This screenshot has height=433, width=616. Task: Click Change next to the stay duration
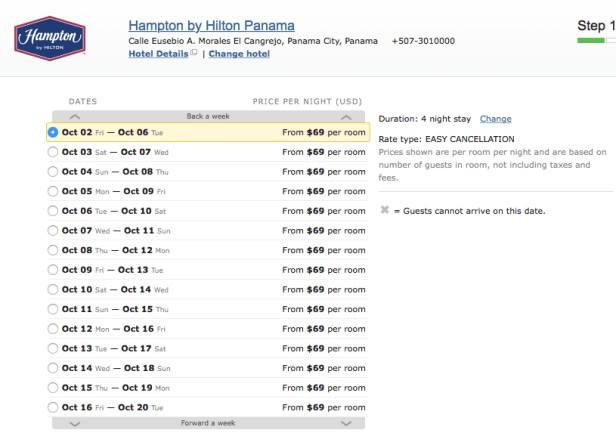[x=495, y=119]
